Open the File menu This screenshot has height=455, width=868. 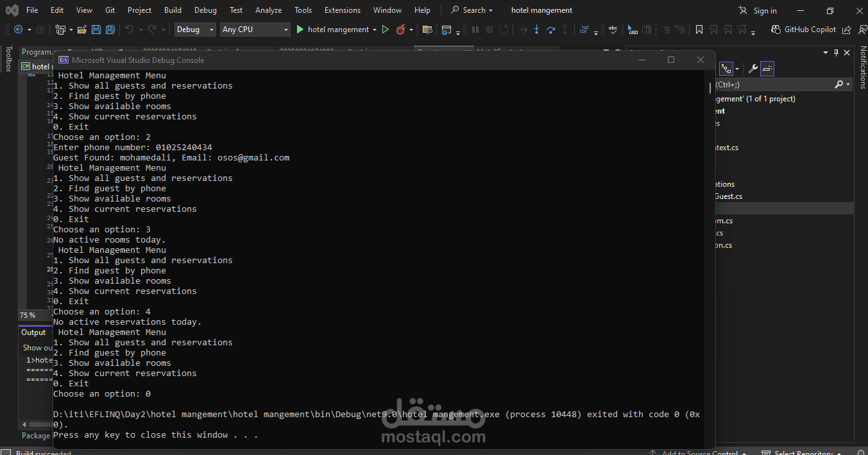click(x=32, y=10)
